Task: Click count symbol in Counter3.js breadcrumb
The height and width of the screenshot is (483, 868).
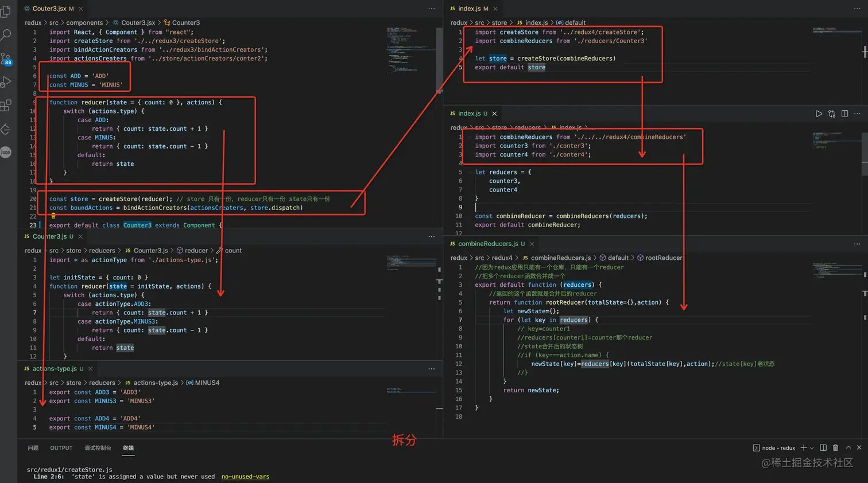Action: tap(228, 251)
